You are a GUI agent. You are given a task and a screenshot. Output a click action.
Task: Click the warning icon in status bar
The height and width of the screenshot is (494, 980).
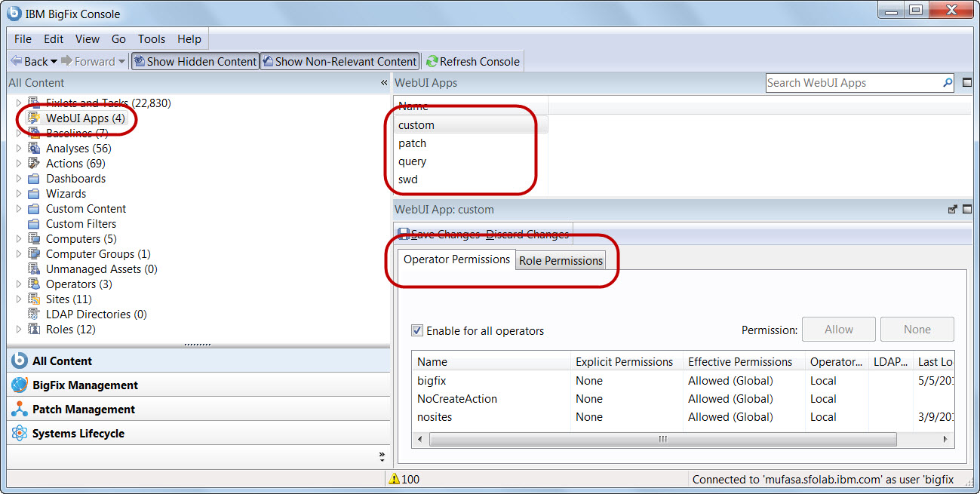394,479
